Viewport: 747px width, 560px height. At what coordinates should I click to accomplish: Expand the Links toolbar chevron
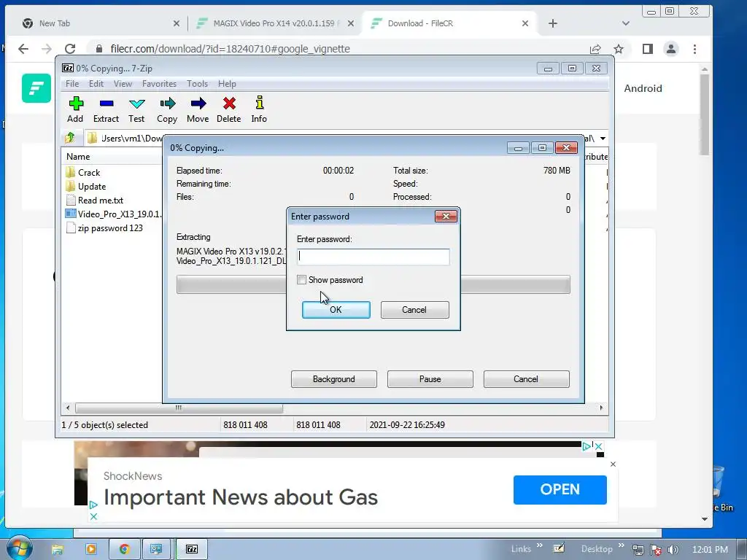[x=540, y=545]
